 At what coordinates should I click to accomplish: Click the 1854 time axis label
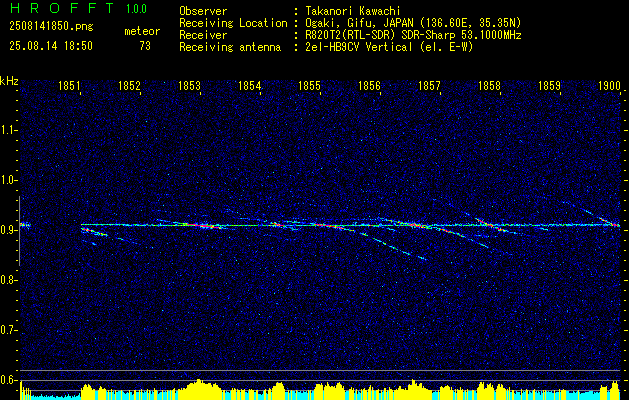point(249,86)
